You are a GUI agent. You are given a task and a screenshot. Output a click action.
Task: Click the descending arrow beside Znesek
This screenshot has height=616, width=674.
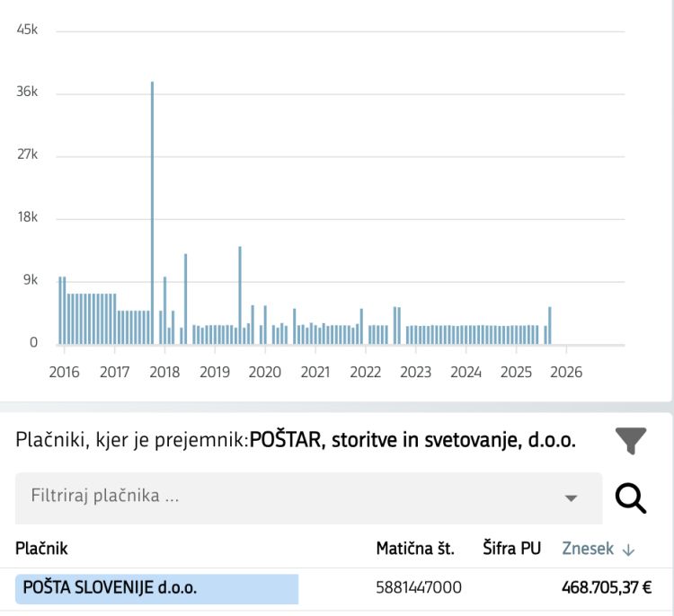point(628,550)
